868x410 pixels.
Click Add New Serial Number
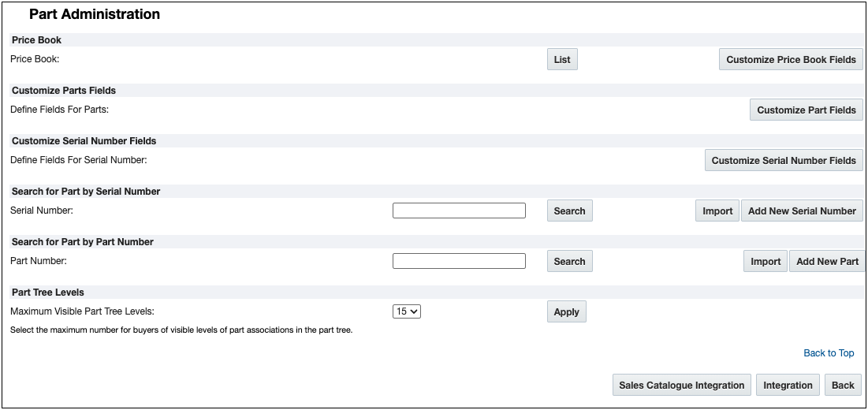tap(802, 211)
